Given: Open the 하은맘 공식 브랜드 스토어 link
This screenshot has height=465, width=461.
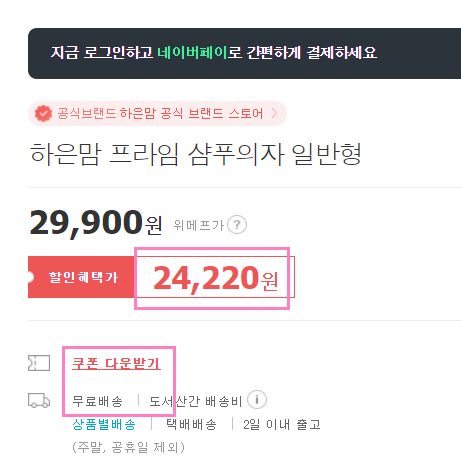Looking at the screenshot, I should [x=160, y=114].
